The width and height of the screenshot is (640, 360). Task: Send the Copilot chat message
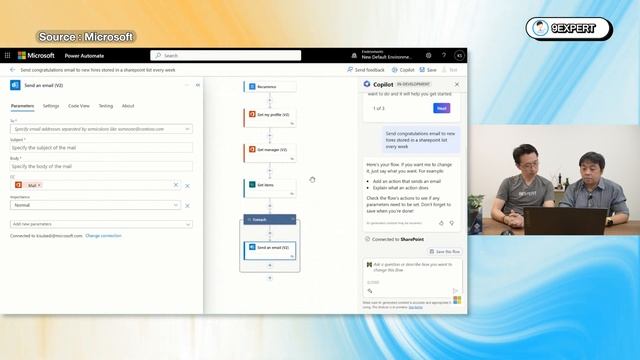pos(456,291)
